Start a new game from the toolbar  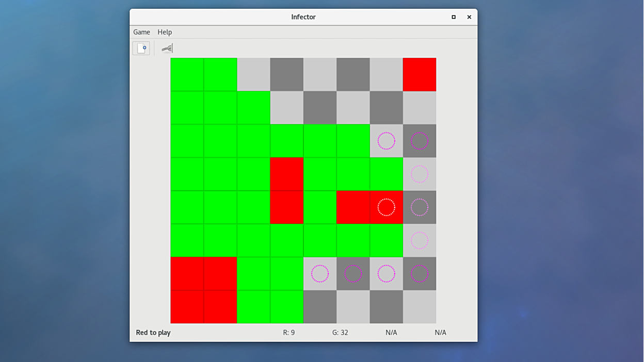click(141, 47)
